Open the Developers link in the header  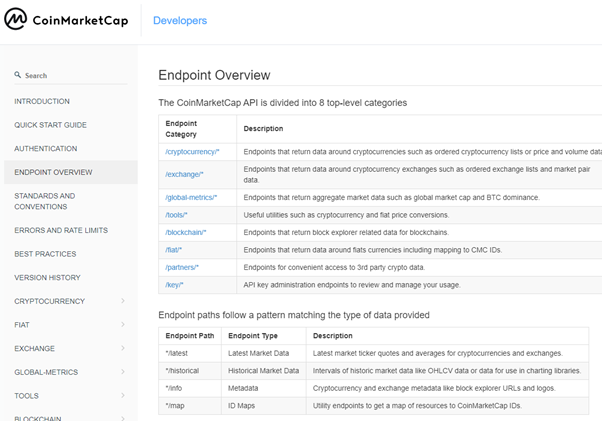(180, 20)
